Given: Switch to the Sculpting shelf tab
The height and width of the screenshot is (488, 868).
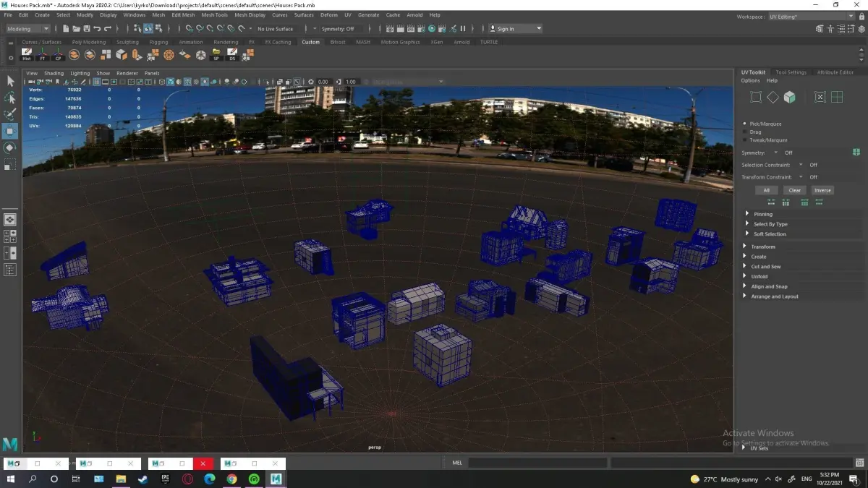Looking at the screenshot, I should click(x=127, y=42).
